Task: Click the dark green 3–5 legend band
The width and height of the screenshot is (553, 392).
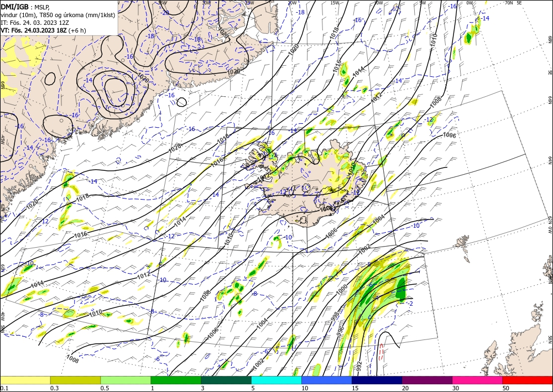Action: pos(226,380)
